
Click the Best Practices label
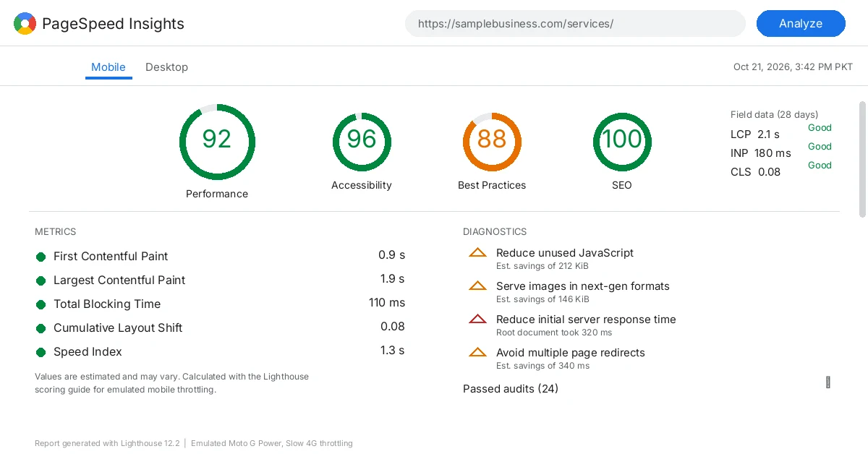[x=492, y=185]
